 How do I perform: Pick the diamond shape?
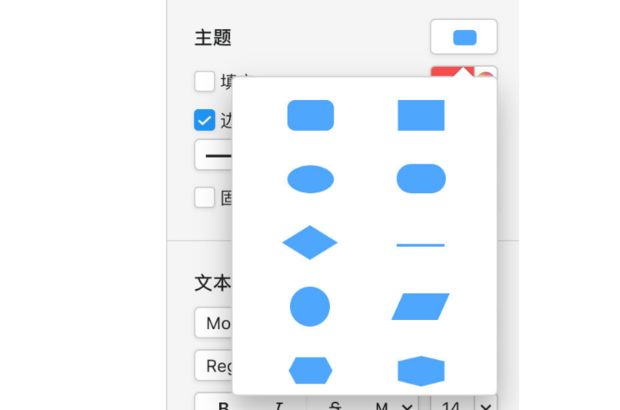[310, 243]
